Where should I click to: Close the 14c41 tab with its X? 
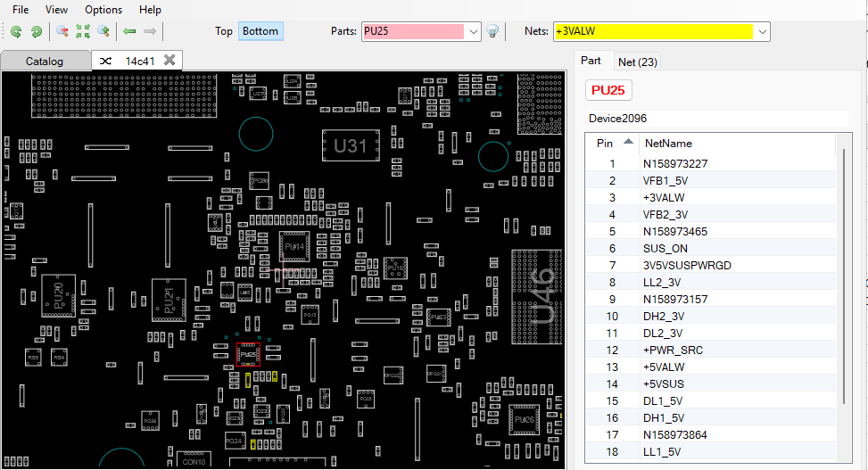pos(169,60)
